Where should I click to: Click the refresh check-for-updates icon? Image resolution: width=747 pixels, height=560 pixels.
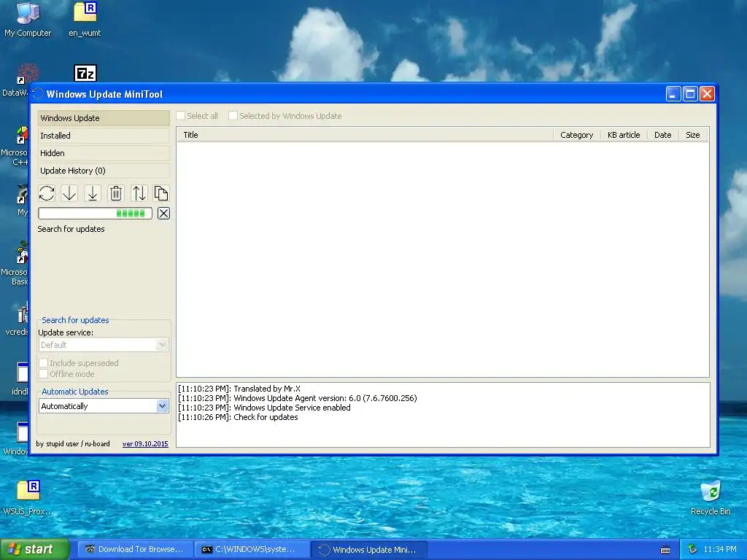pos(47,193)
